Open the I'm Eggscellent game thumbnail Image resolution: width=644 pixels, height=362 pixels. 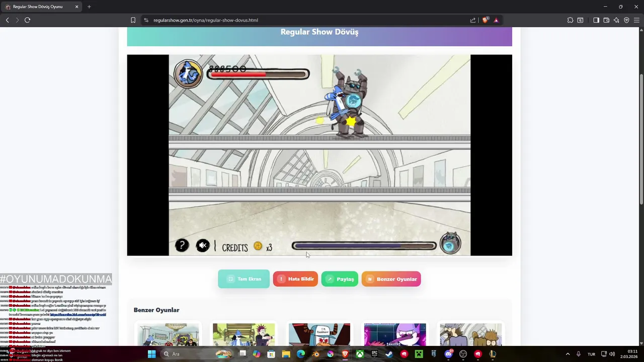319,334
